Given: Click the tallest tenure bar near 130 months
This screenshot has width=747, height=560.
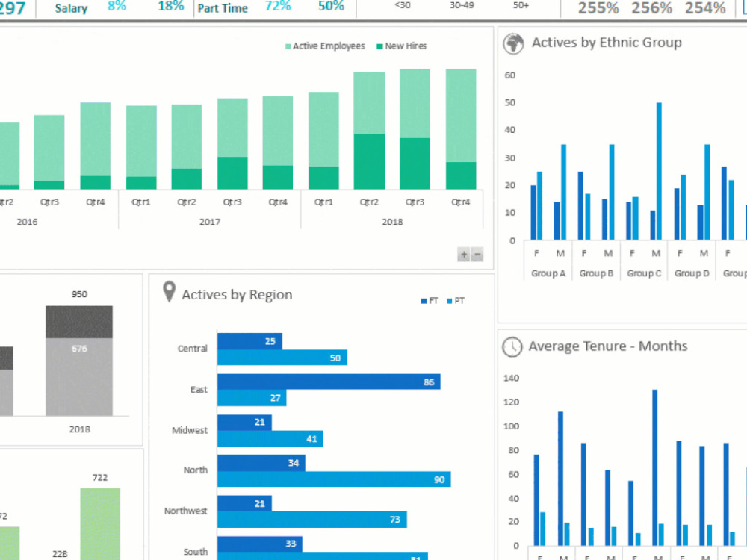Looking at the screenshot, I should coord(655,467).
